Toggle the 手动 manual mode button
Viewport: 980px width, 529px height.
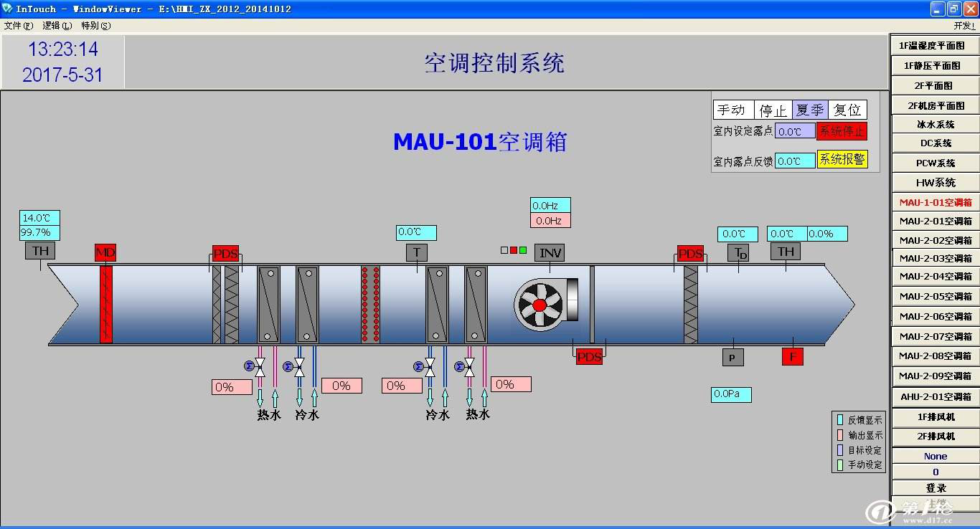coord(733,110)
